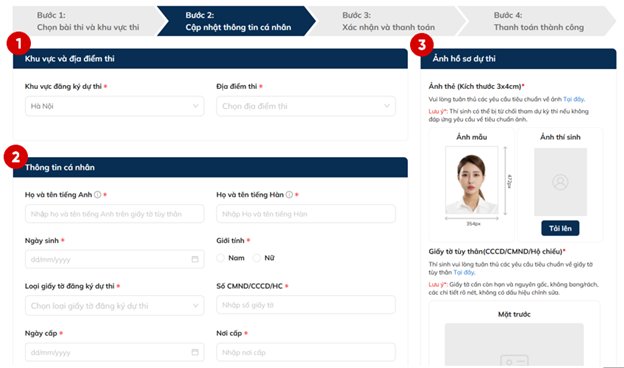Open Tại đây link for photo standards
This screenshot has width=624, height=368.
pyautogui.click(x=573, y=99)
